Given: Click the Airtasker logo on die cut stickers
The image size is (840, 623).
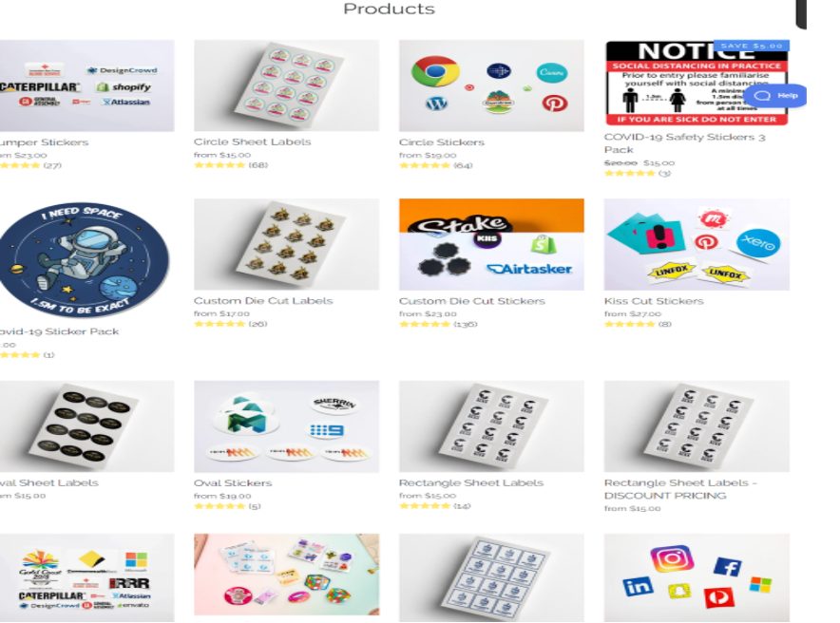Looking at the screenshot, I should 529,269.
